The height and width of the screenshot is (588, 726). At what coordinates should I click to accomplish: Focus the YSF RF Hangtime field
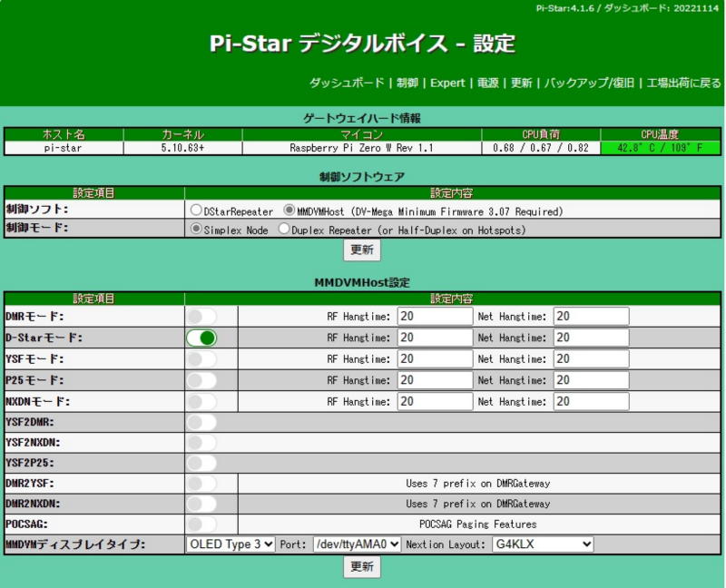coord(435,359)
